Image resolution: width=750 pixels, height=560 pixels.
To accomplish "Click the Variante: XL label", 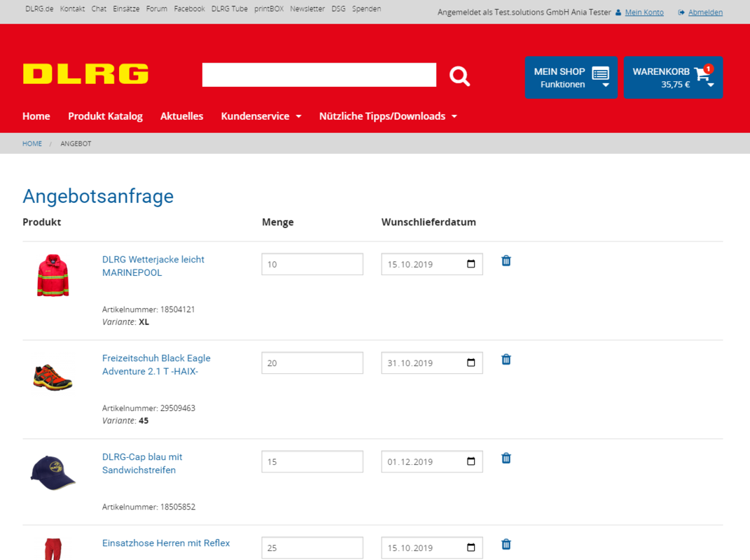I will tap(125, 322).
